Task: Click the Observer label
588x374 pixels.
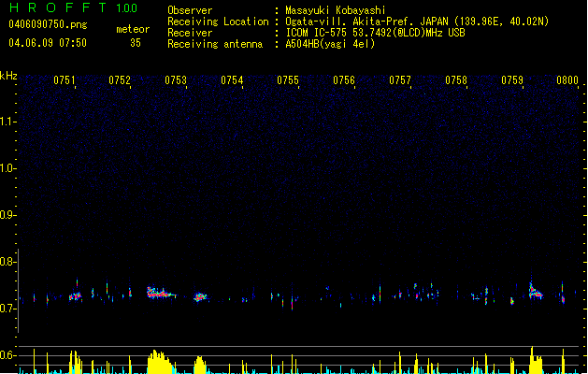Action: [190, 10]
